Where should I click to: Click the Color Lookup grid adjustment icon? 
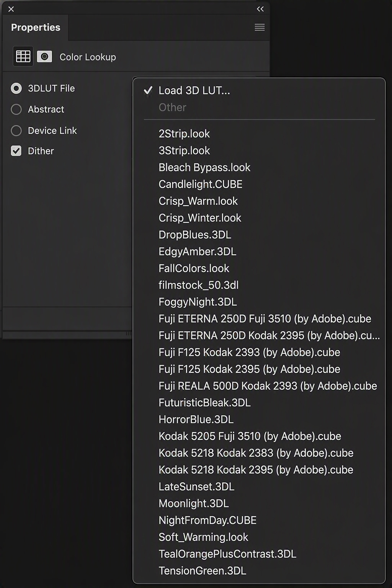coord(23,57)
